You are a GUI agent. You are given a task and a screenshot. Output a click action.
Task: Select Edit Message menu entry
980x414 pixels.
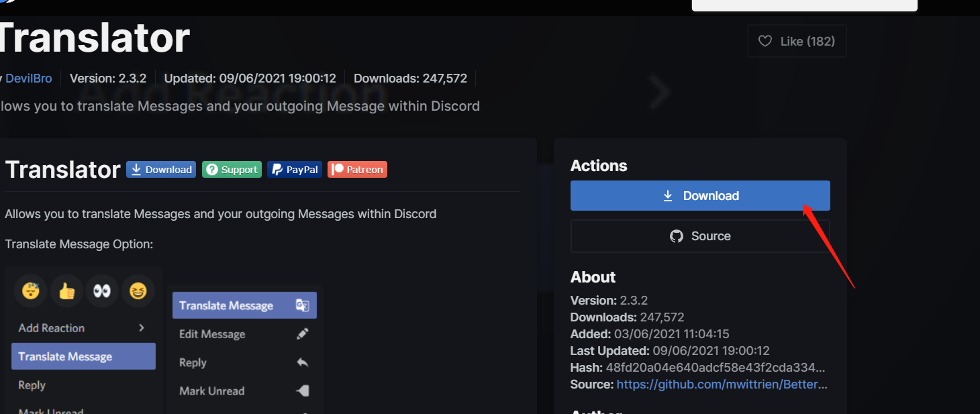coord(244,334)
